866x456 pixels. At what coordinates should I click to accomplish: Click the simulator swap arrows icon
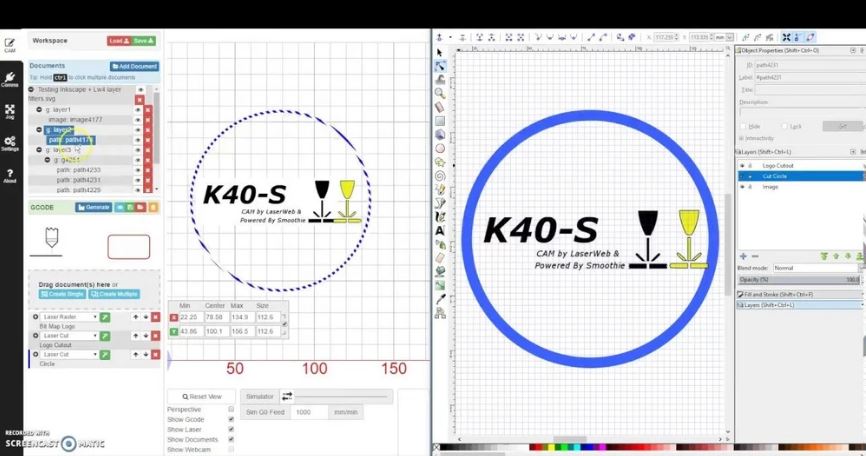pyautogui.click(x=288, y=397)
